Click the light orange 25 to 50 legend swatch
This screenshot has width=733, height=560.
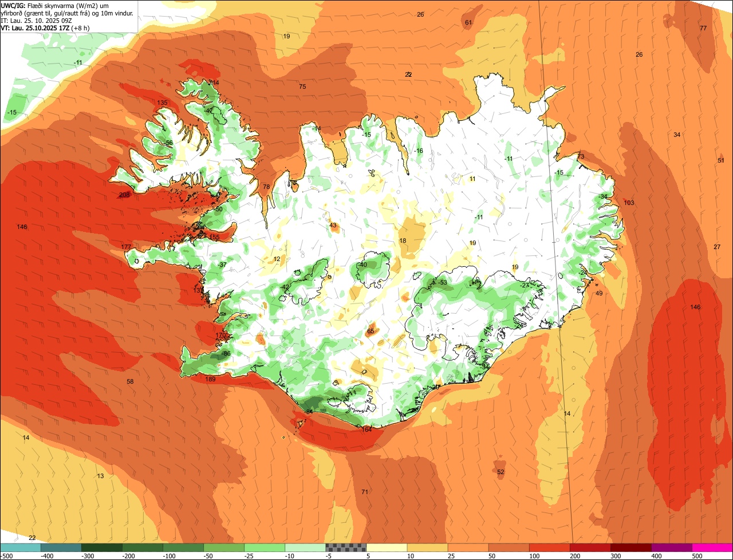coord(468,547)
